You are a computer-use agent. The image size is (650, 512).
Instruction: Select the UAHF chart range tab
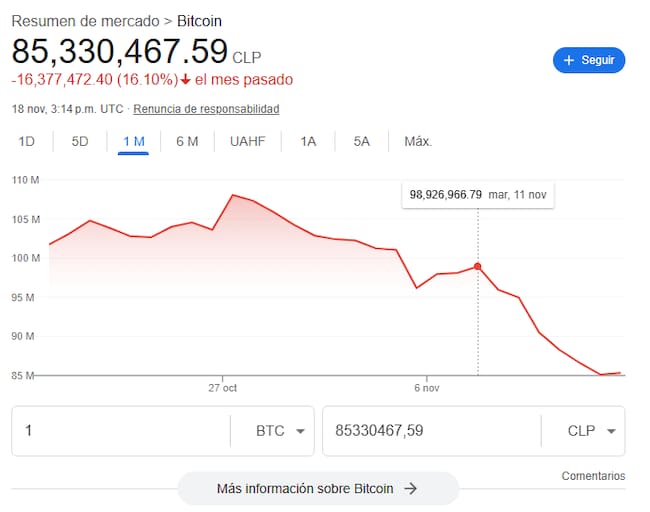(x=247, y=141)
